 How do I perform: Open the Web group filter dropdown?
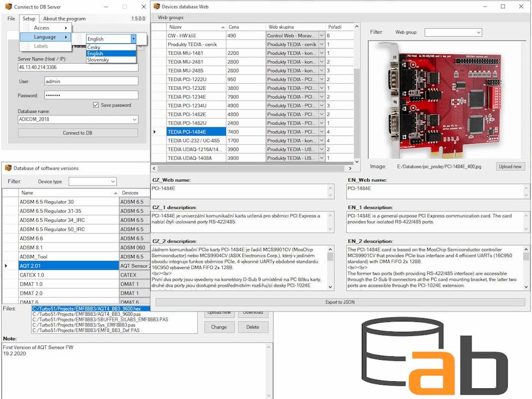coord(478,33)
